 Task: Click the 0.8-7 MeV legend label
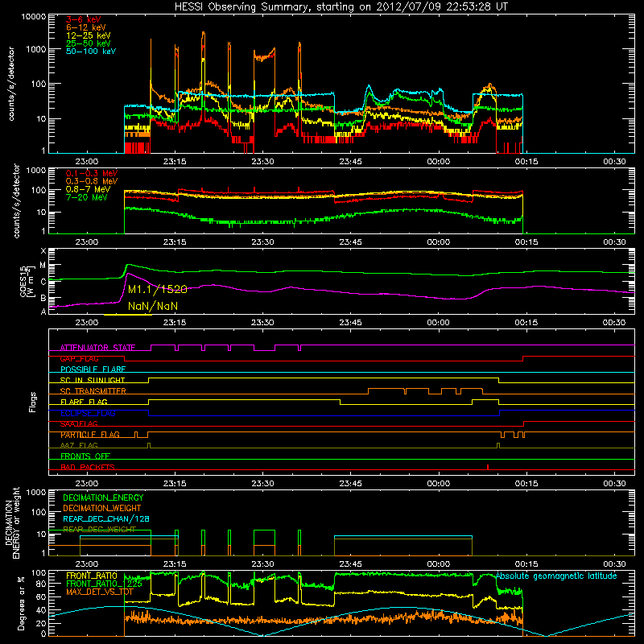(89, 189)
